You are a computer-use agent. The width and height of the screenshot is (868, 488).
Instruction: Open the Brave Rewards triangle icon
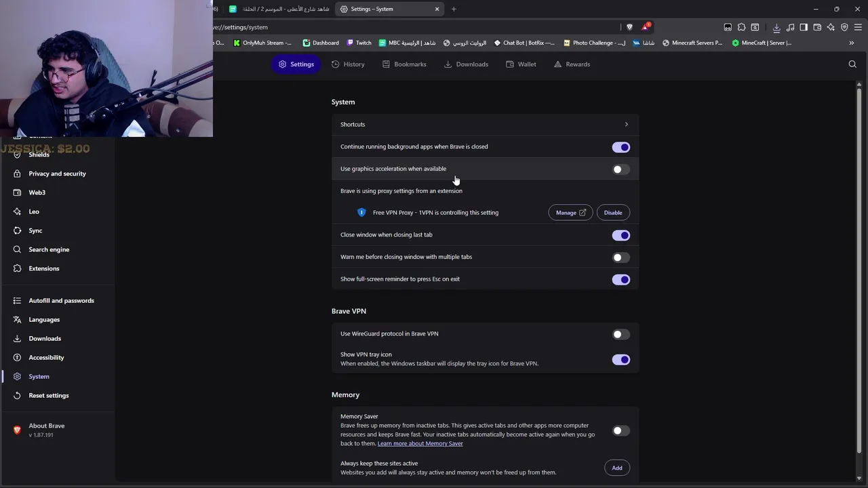(646, 27)
